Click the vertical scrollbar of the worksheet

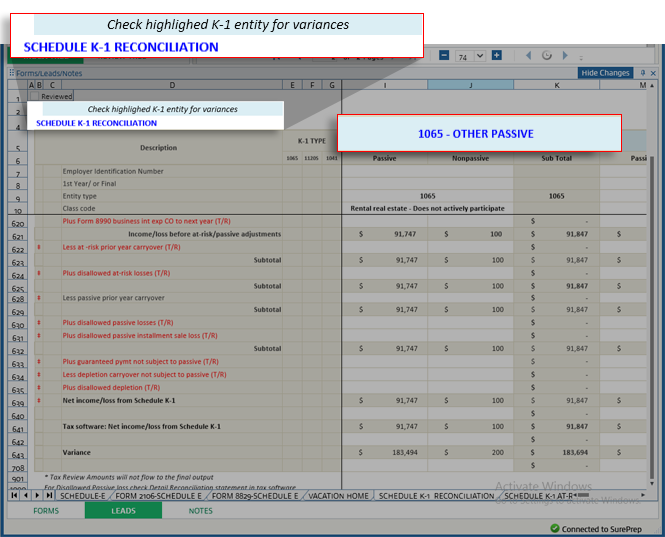coord(654,300)
